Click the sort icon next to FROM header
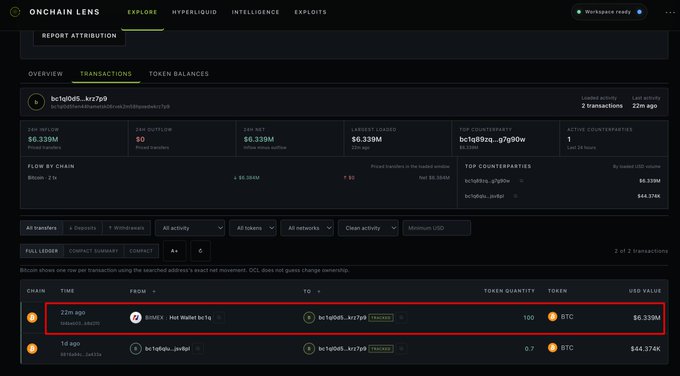The image size is (680, 376). [x=154, y=291]
